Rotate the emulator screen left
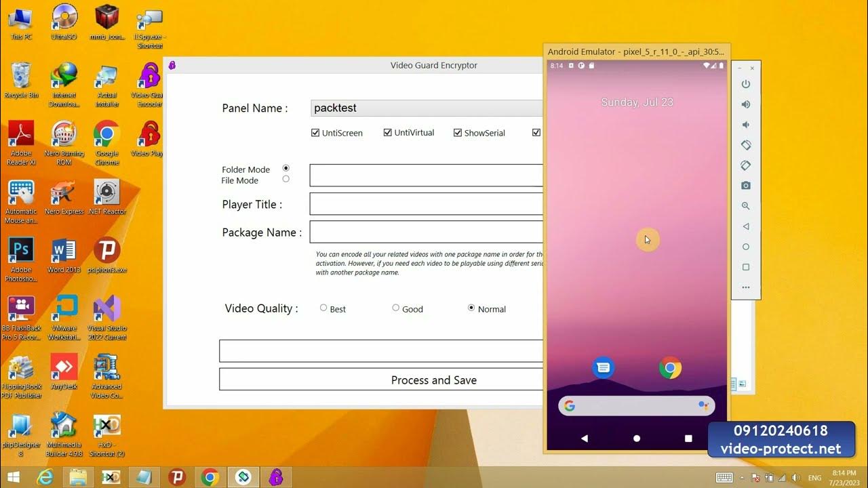The height and width of the screenshot is (488, 868). pyautogui.click(x=745, y=145)
